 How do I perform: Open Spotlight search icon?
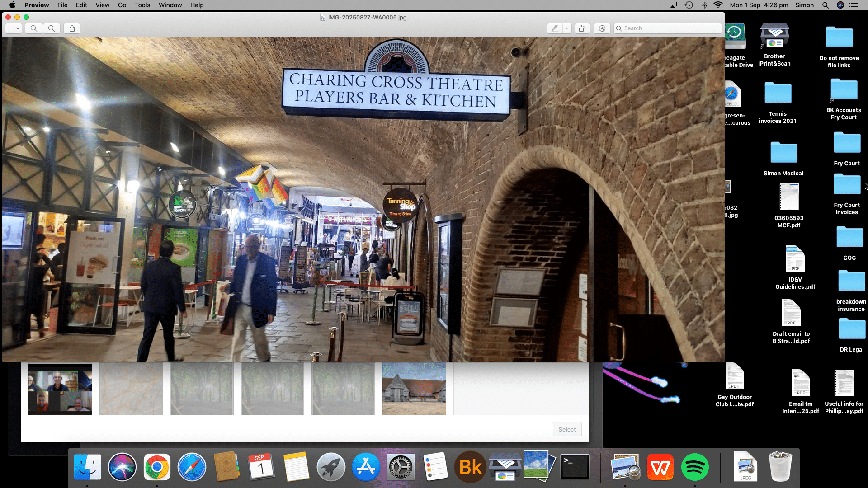(826, 5)
